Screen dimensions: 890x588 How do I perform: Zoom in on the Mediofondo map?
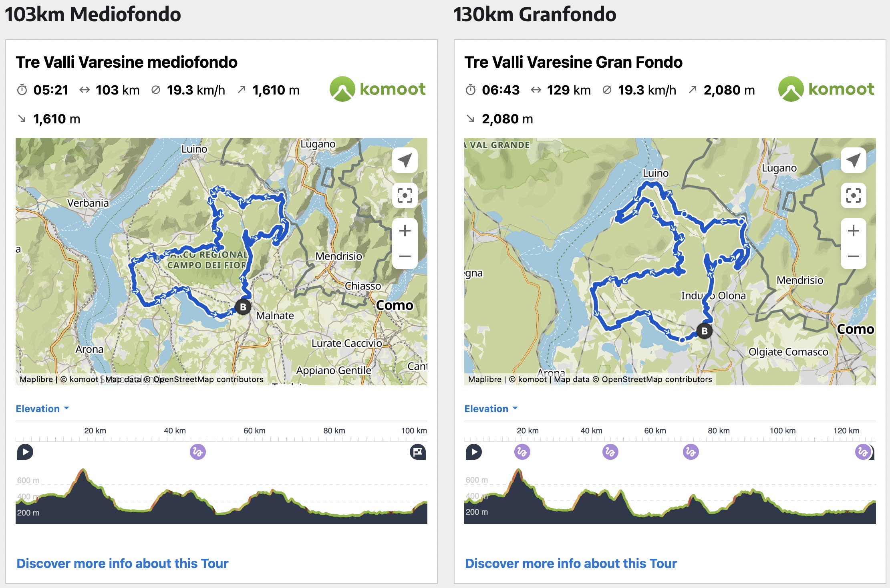point(405,231)
